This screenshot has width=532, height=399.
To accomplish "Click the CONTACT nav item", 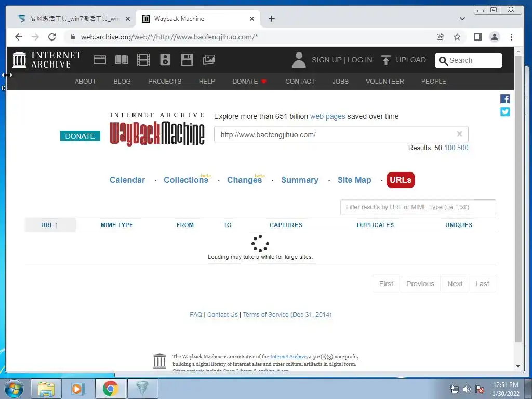I will tap(300, 82).
